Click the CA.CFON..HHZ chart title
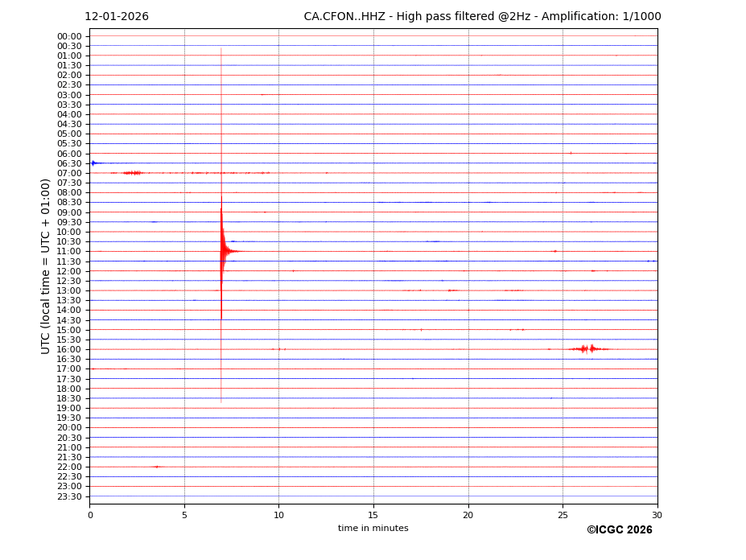This screenshot has width=746, height=560. click(x=482, y=17)
